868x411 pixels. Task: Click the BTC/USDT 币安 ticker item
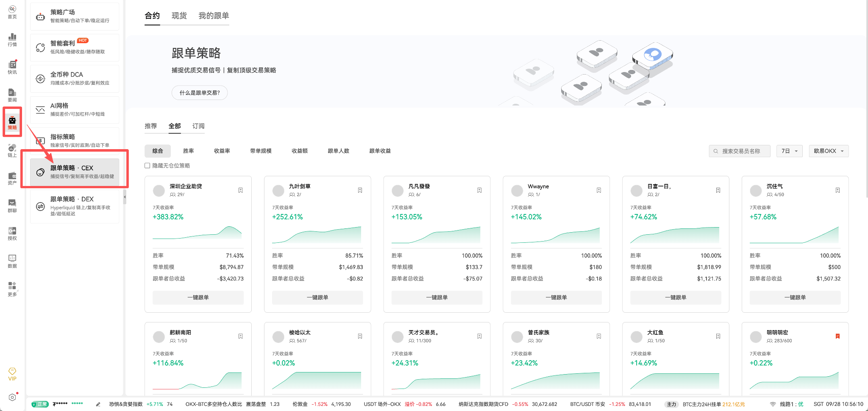(x=610, y=404)
